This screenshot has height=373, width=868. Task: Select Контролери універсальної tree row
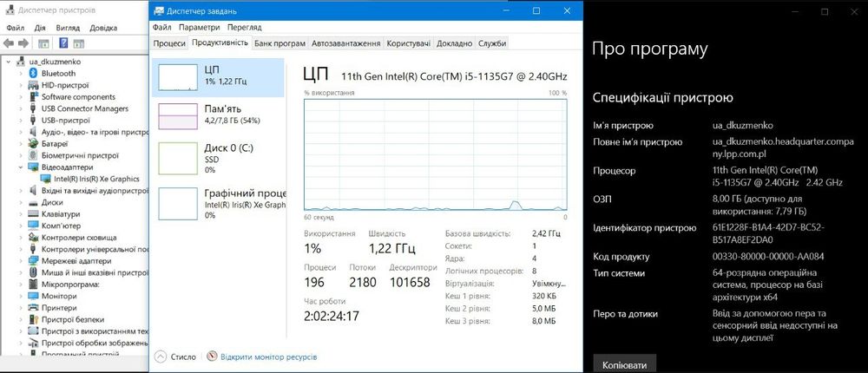[x=88, y=250]
